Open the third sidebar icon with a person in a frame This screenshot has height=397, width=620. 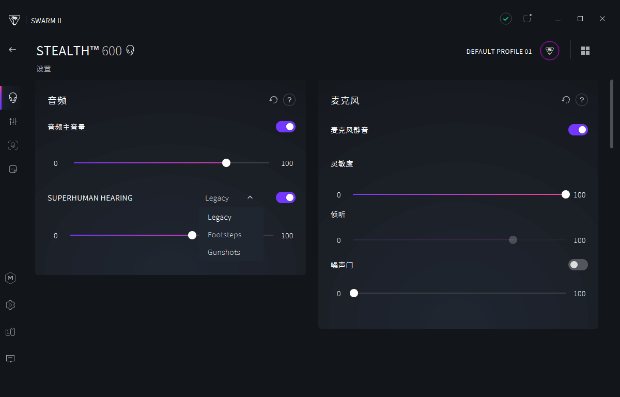(13, 145)
